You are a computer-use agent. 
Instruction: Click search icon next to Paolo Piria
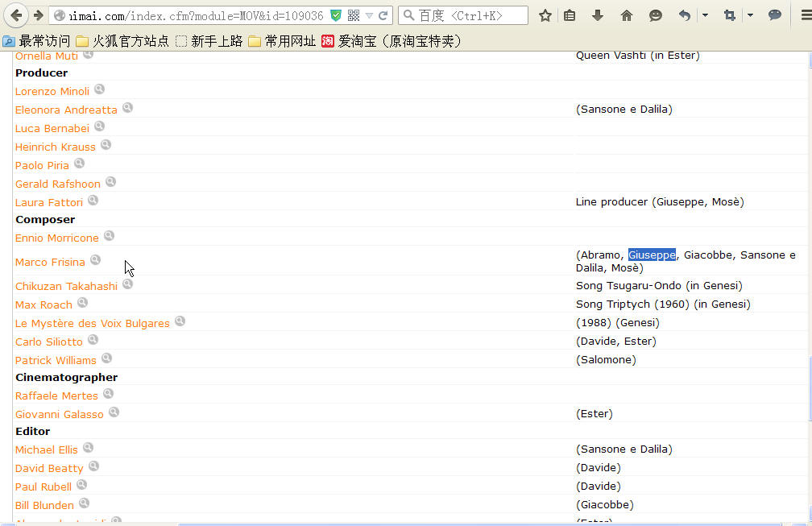click(79, 164)
